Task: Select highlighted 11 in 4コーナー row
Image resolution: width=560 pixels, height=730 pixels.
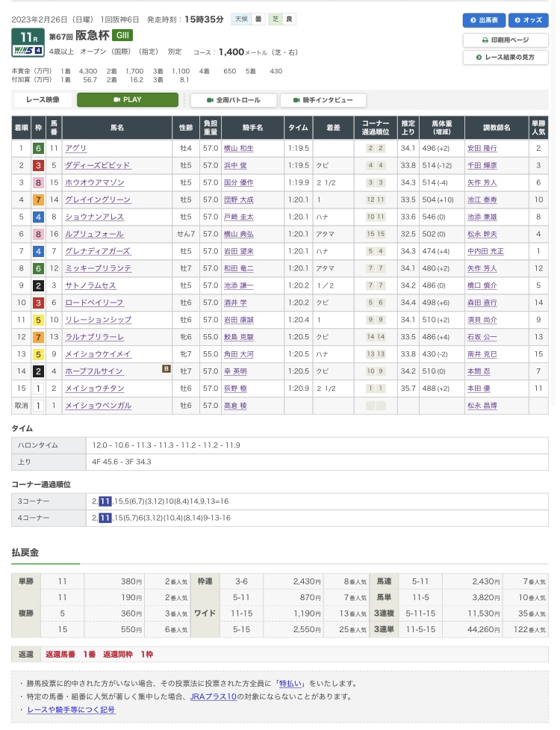Action: coord(105,518)
